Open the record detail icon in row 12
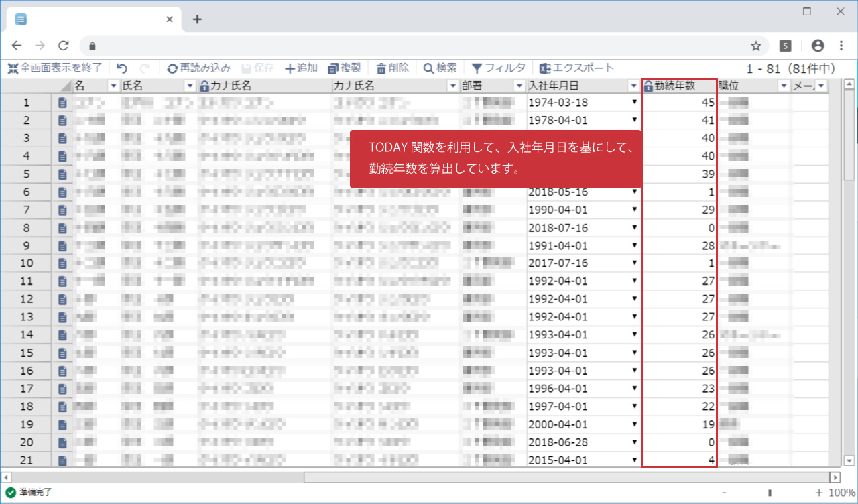This screenshot has height=504, width=858. pos(62,299)
